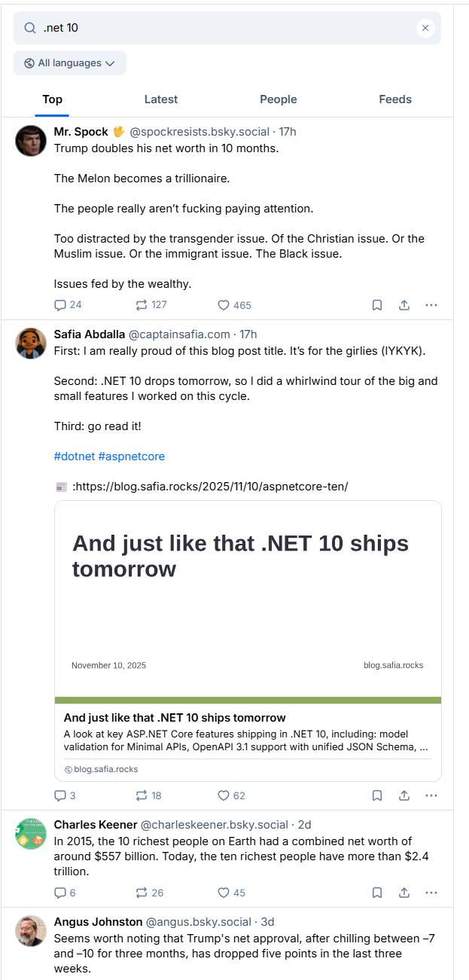Share Mr. Spock's post

tap(404, 305)
